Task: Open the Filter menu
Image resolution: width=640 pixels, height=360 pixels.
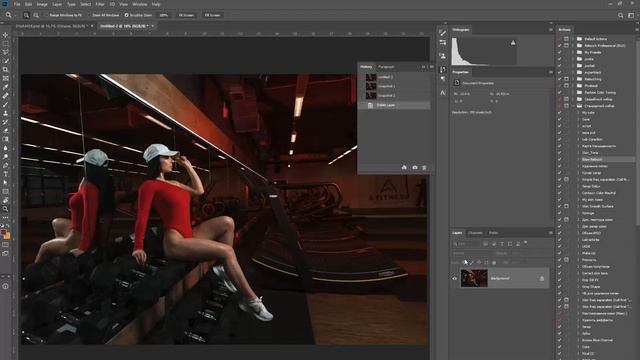Action: point(100,4)
